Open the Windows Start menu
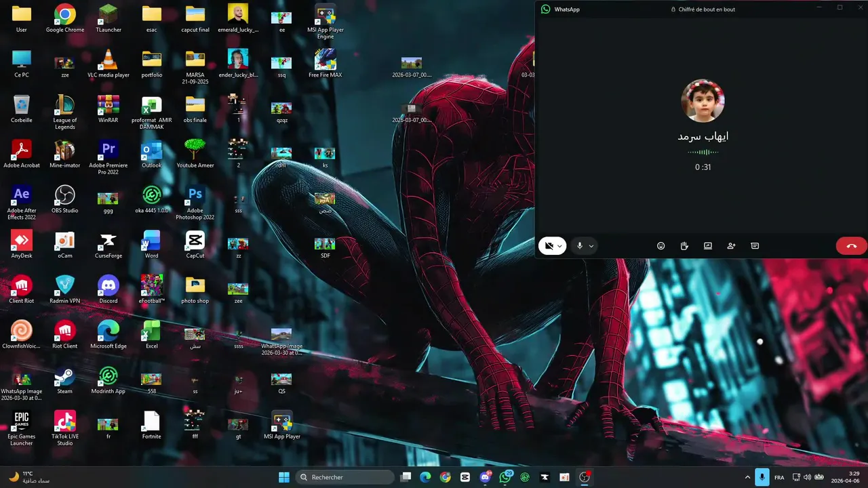Image resolution: width=868 pixels, height=488 pixels. pos(284,477)
